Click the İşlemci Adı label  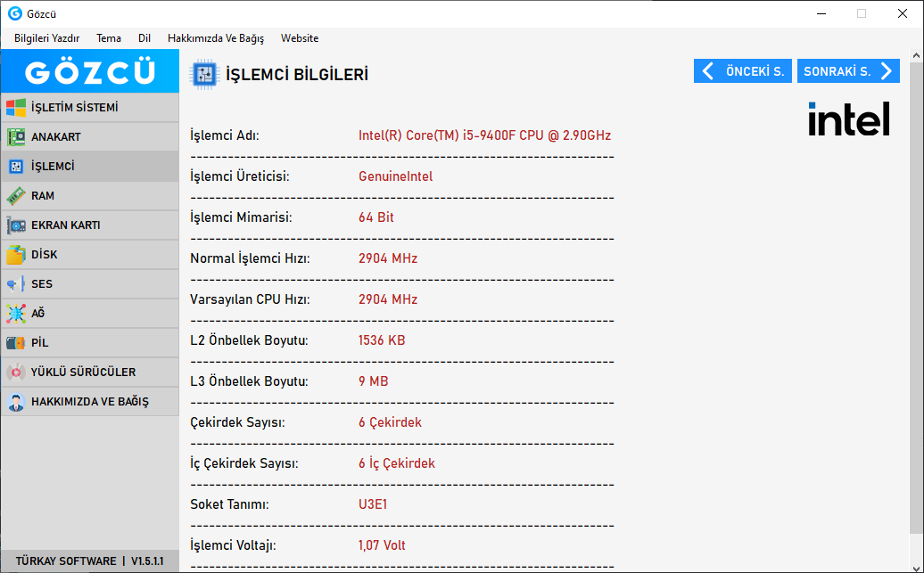tap(225, 135)
